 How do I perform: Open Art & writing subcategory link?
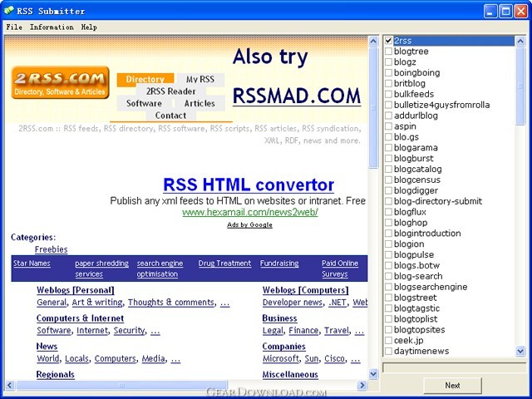click(97, 303)
